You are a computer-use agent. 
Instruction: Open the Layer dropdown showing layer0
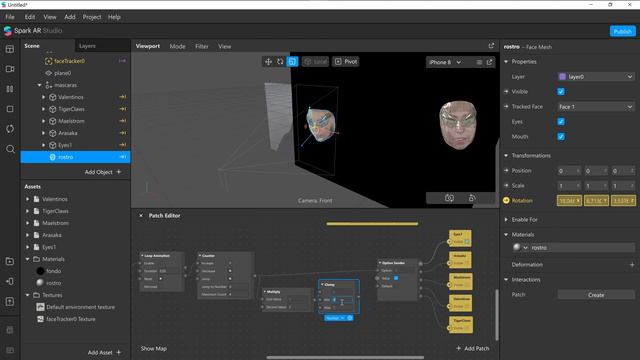coord(596,77)
